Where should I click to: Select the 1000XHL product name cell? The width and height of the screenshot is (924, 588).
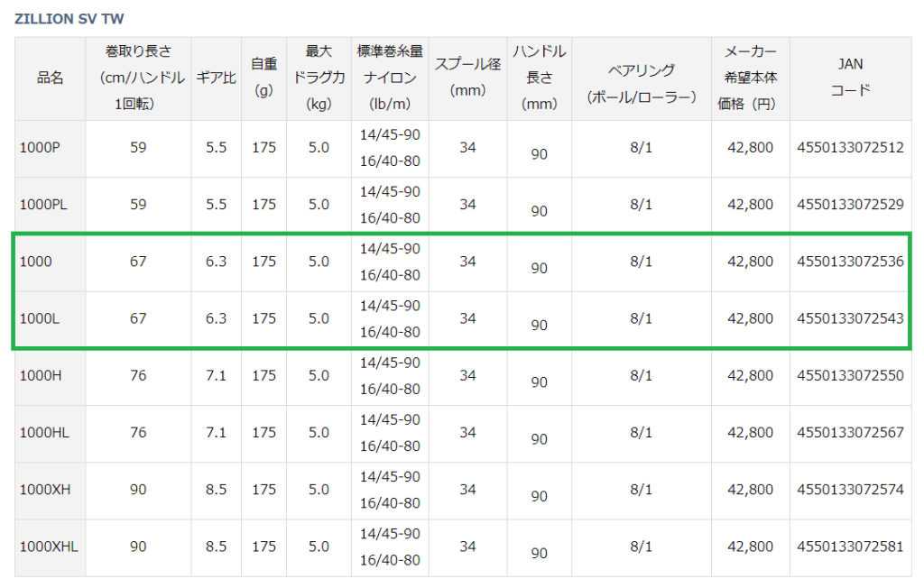pos(48,547)
